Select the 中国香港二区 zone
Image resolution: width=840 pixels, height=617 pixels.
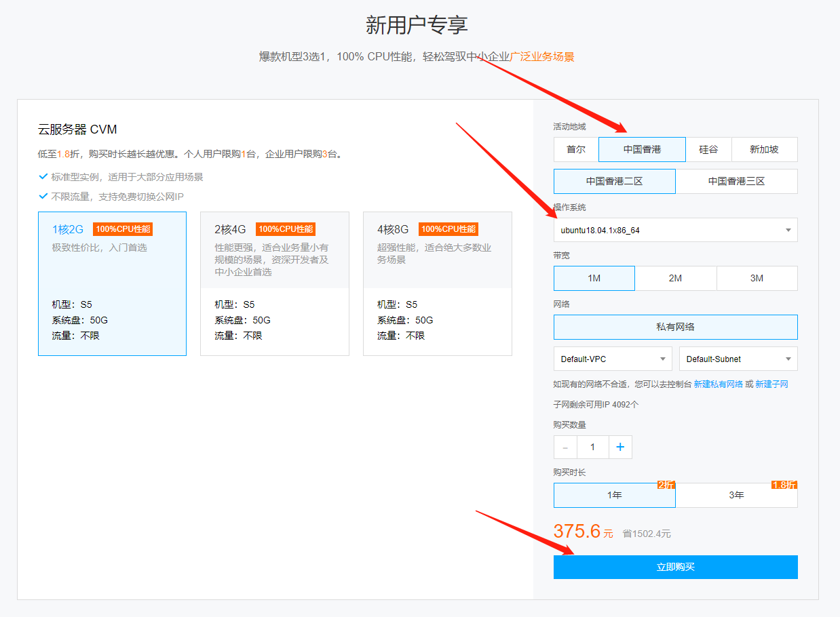(x=614, y=181)
